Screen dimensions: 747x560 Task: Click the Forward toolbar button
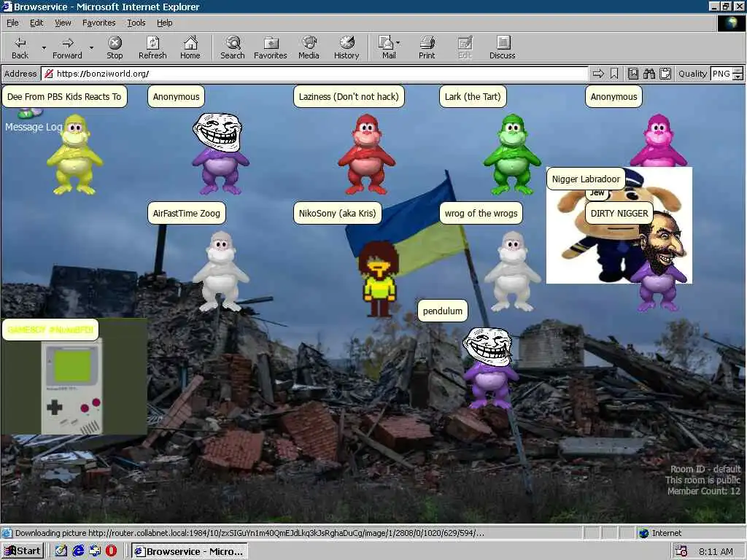click(x=67, y=47)
